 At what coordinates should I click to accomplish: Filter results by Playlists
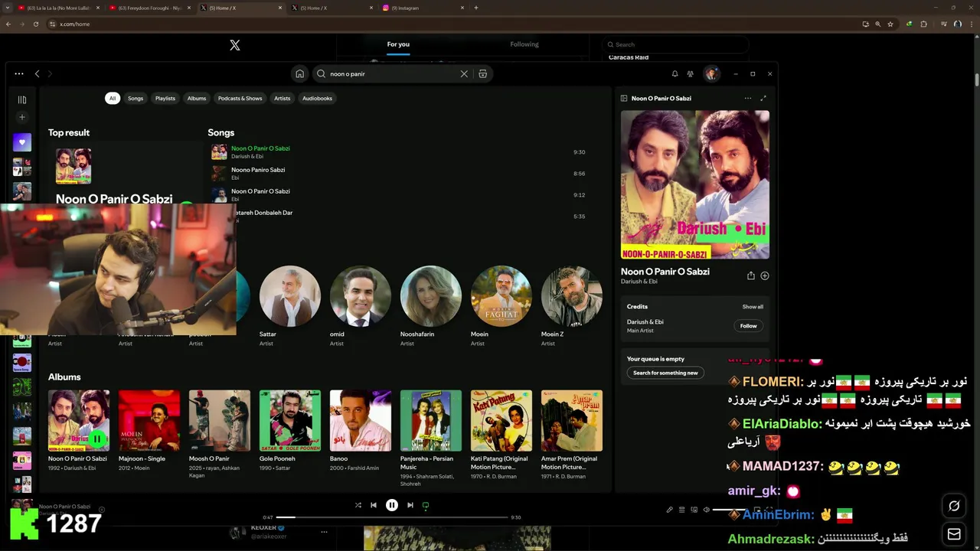point(165,98)
